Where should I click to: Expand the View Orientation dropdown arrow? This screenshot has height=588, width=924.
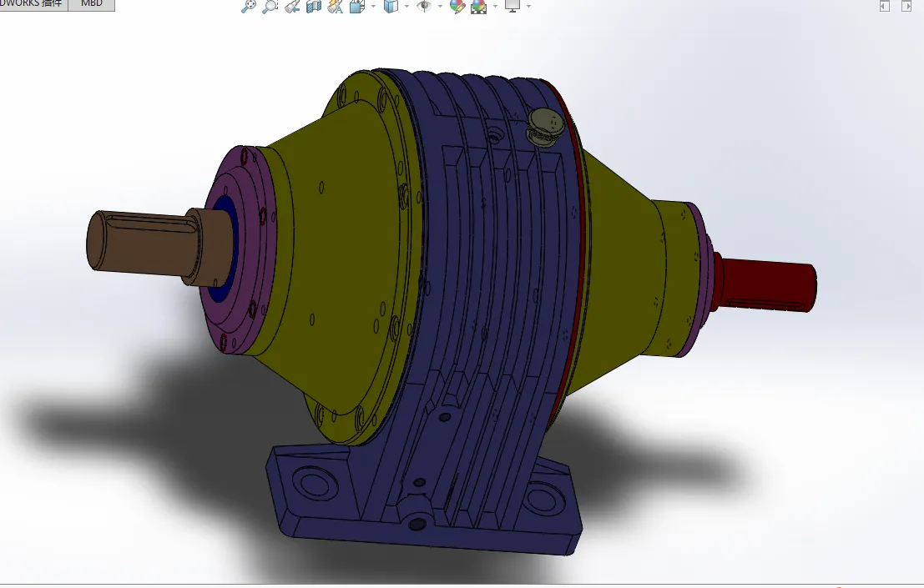coord(374,7)
